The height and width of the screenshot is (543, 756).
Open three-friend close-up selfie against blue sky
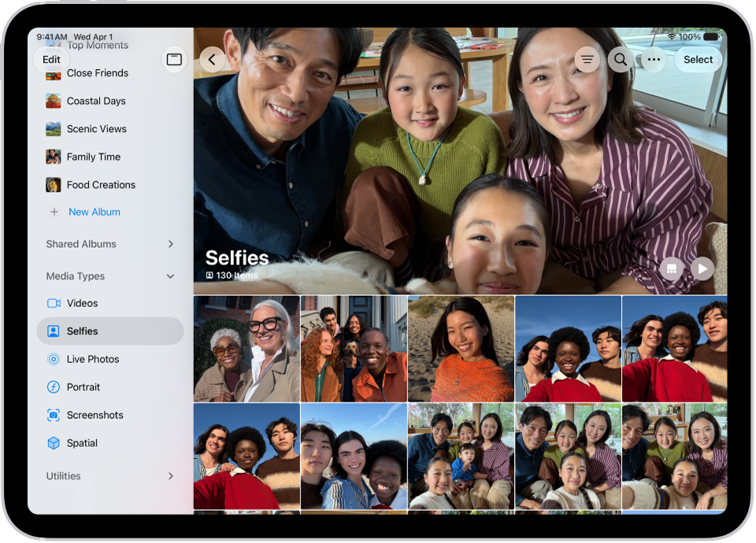[354, 456]
